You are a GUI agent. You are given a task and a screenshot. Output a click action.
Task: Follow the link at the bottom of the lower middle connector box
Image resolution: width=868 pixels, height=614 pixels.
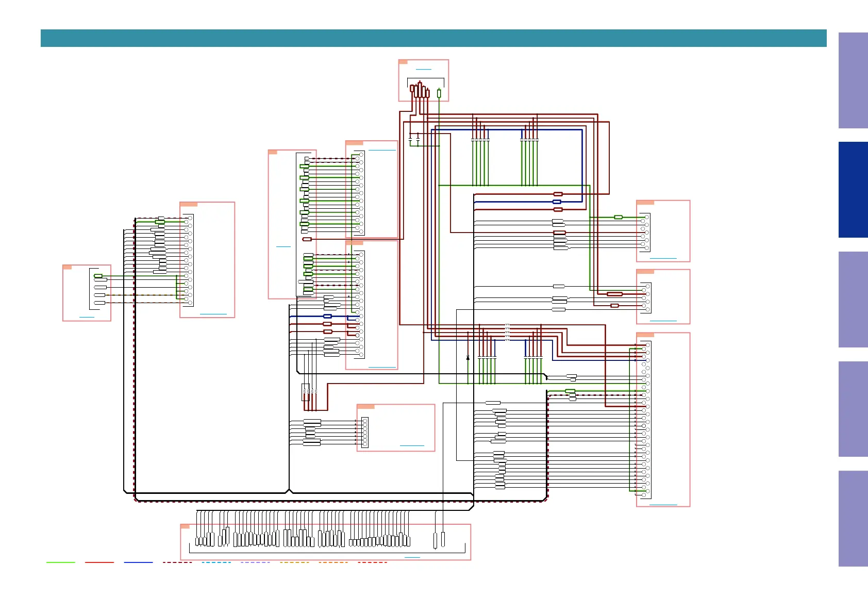click(382, 368)
